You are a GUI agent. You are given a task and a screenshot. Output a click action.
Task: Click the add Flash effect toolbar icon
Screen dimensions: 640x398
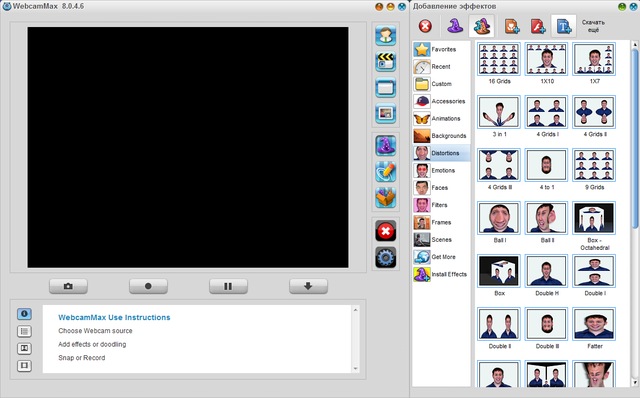click(x=538, y=26)
